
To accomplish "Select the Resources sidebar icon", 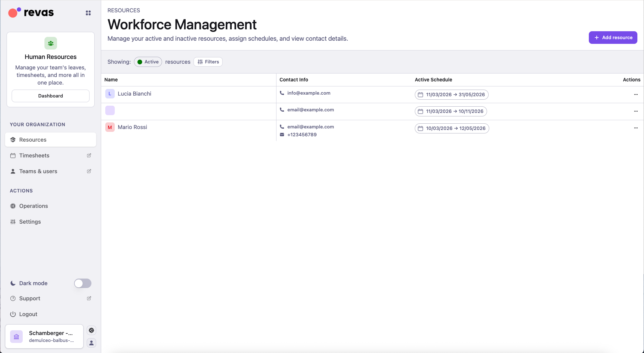I will [13, 139].
